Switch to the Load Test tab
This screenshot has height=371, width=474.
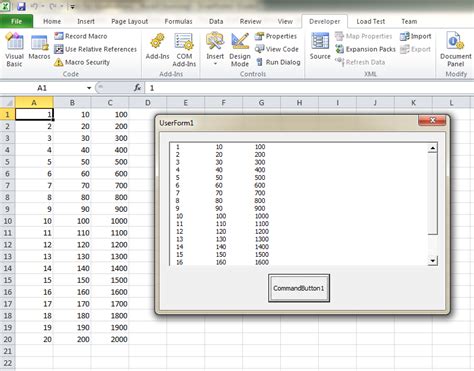click(371, 21)
